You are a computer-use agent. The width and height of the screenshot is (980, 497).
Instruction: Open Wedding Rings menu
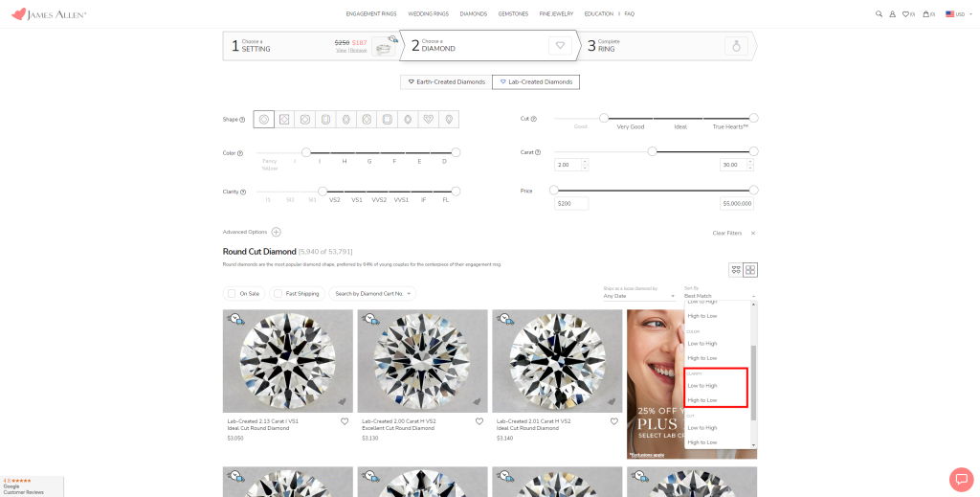pyautogui.click(x=428, y=13)
